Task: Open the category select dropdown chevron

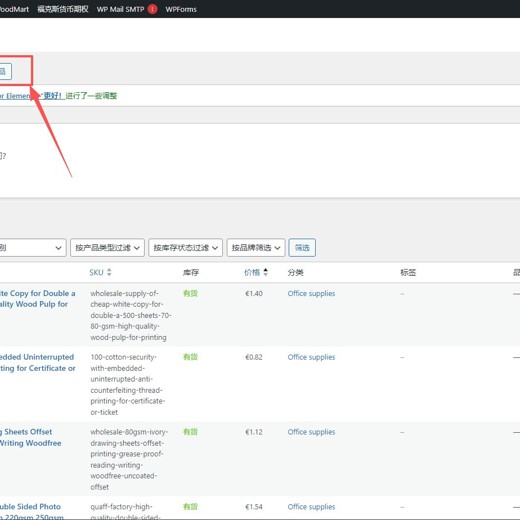Action: point(58,248)
